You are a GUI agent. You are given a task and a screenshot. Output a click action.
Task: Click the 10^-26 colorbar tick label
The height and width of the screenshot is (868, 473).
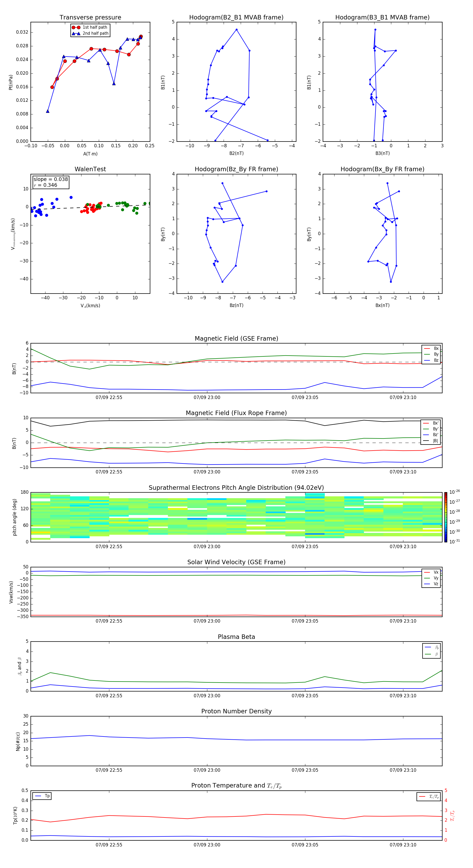coord(455,492)
